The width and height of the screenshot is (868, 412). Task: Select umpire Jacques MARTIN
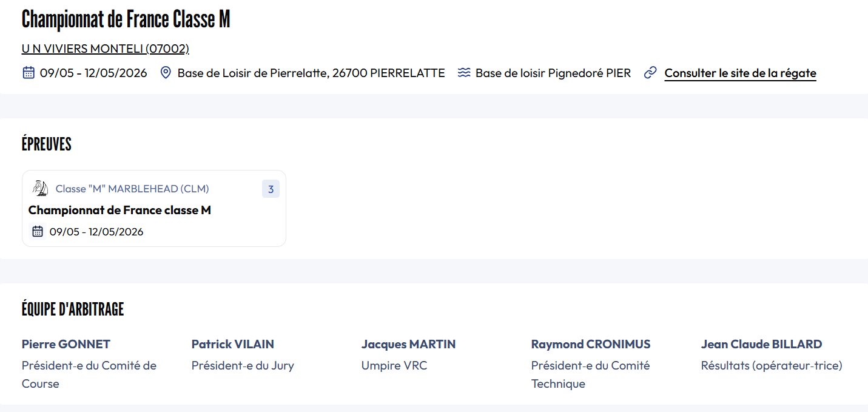(x=408, y=344)
